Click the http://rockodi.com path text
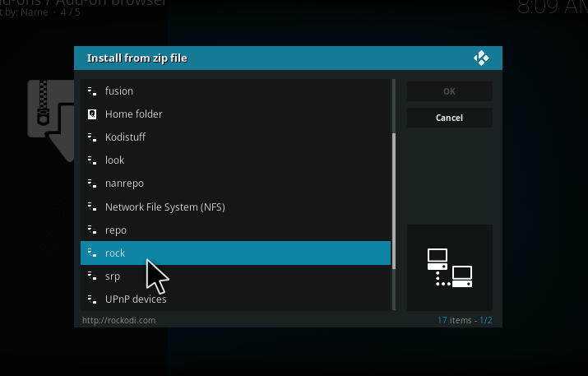Screen dimensions: 588x376 [x=119, y=320]
